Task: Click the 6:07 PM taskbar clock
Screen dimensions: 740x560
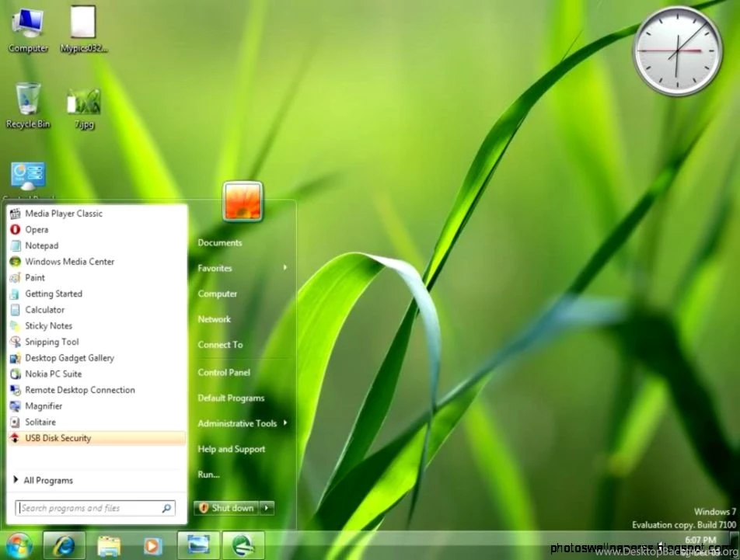Action: coord(700,540)
